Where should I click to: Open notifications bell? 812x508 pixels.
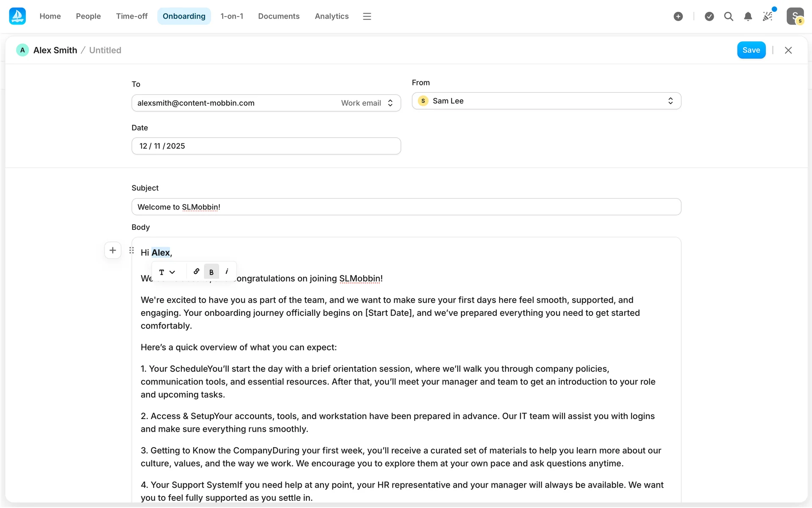[748, 16]
